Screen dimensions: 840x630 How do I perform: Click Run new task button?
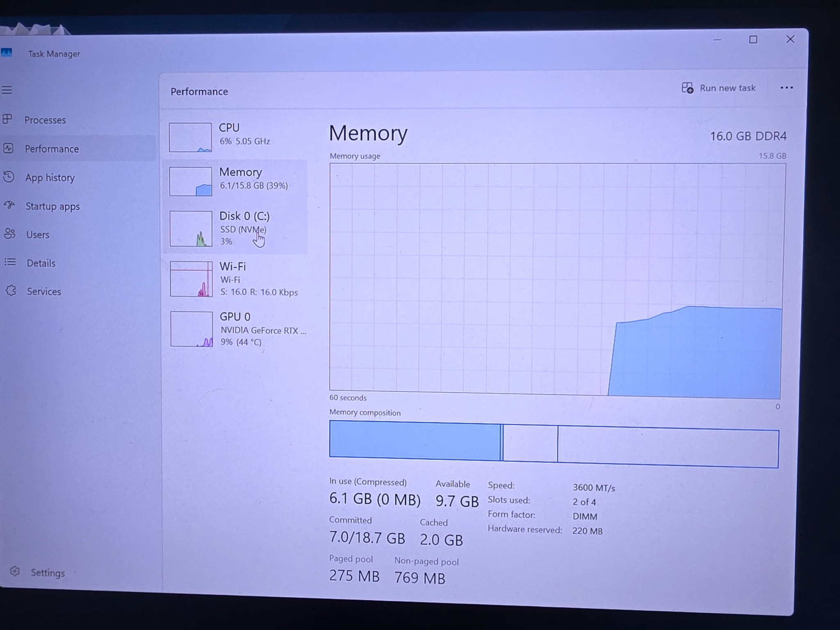click(x=718, y=88)
